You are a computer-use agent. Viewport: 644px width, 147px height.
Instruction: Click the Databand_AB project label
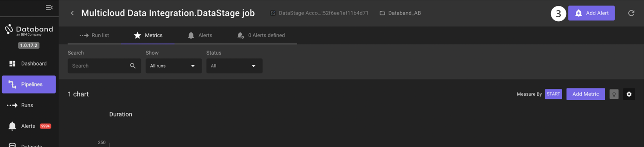click(x=404, y=13)
